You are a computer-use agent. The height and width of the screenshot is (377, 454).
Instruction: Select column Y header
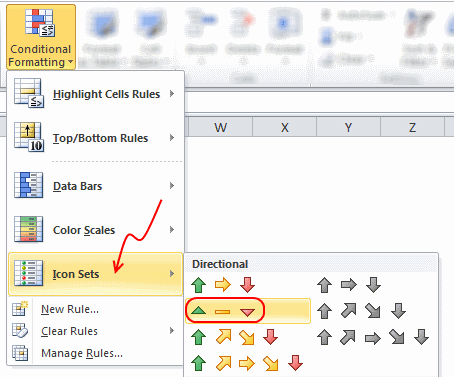point(348,127)
